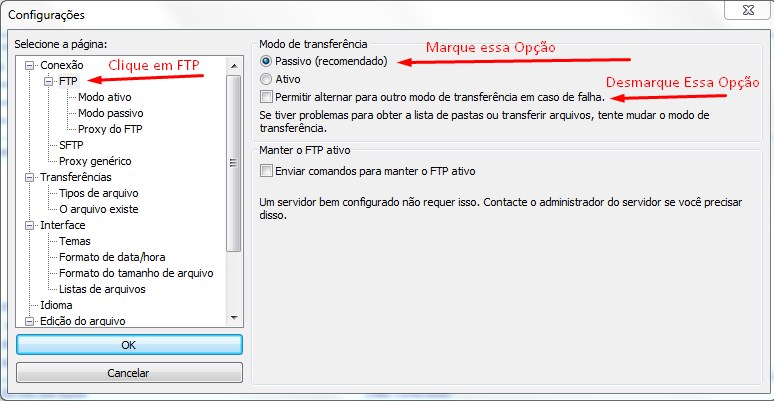Select Tipos de arquivo page
The width and height of the screenshot is (774, 401).
click(99, 193)
